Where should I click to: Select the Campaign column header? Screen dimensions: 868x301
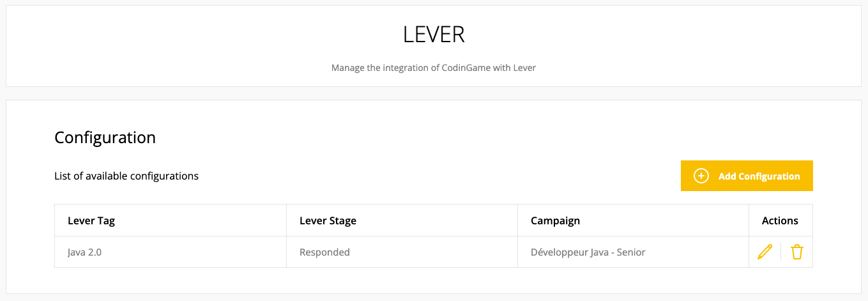coord(555,220)
